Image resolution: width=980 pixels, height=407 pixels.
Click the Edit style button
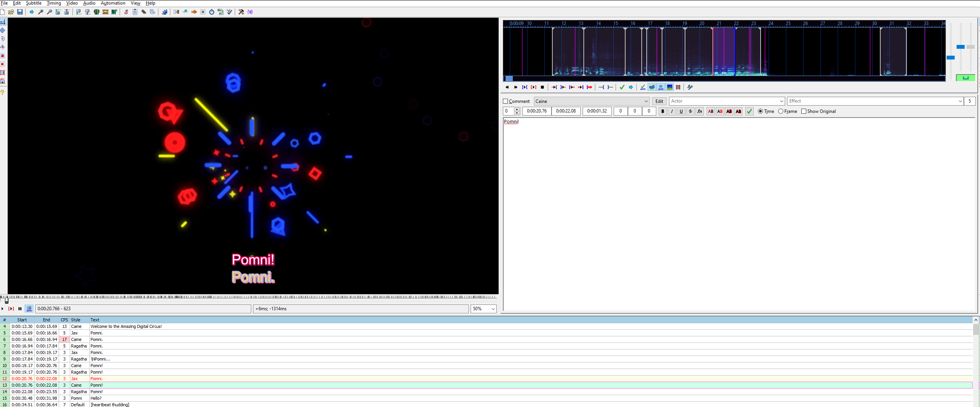(659, 101)
